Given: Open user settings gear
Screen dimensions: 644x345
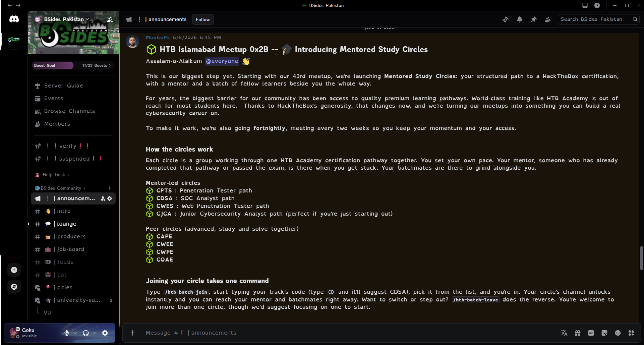Looking at the screenshot, I should tap(105, 333).
